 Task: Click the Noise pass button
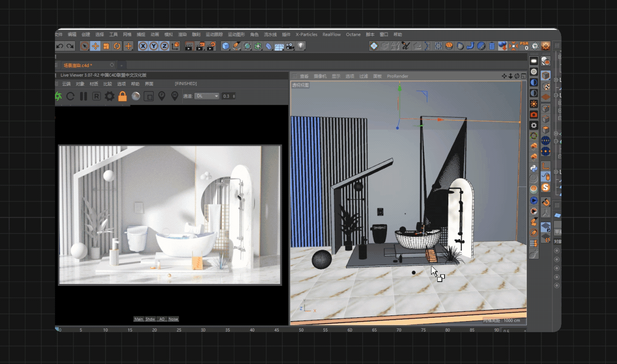pyautogui.click(x=173, y=319)
